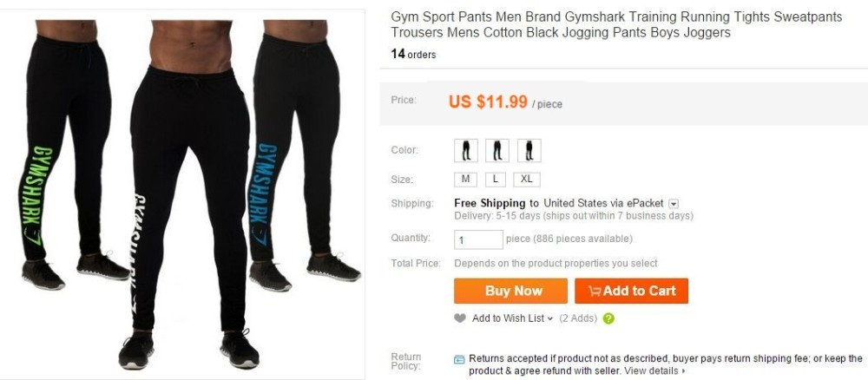Click the product title text

616,25
